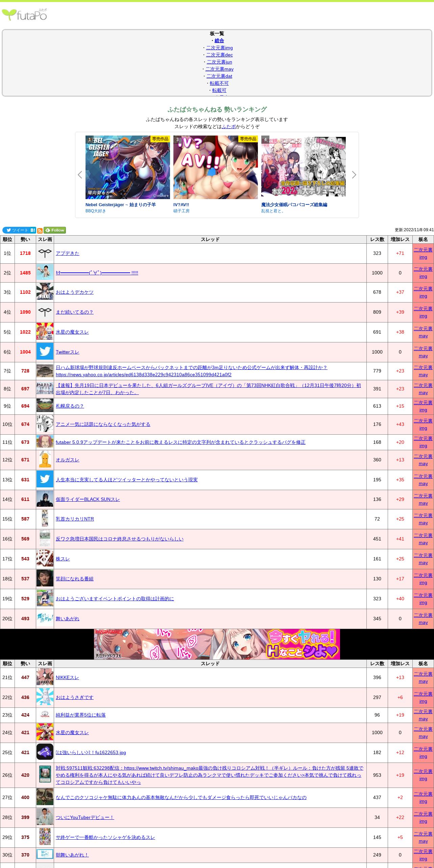Select 二次元裏dec board
Viewport: 434px width, 868px height.
pyautogui.click(x=219, y=55)
